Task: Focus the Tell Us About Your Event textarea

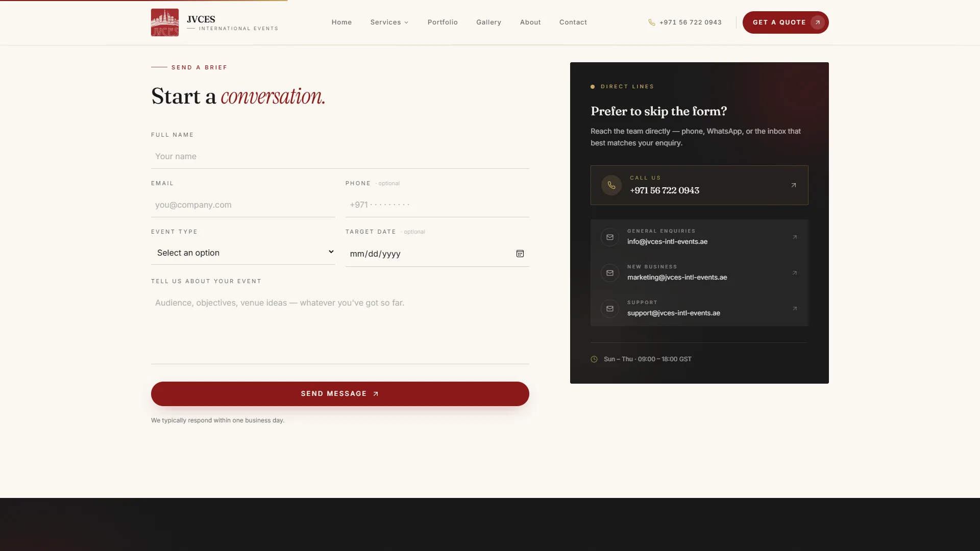Action: [340, 328]
